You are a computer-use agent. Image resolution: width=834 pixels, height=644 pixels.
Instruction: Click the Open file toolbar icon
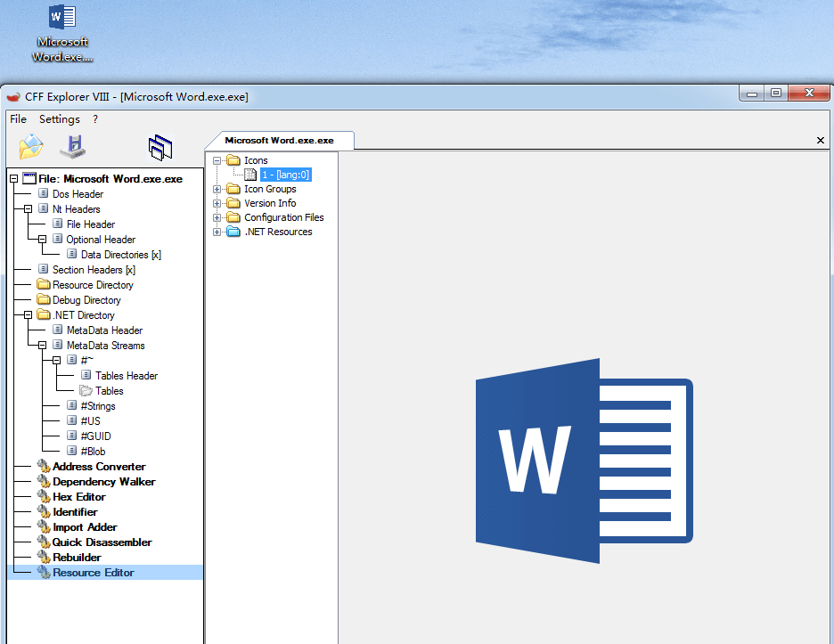click(31, 147)
